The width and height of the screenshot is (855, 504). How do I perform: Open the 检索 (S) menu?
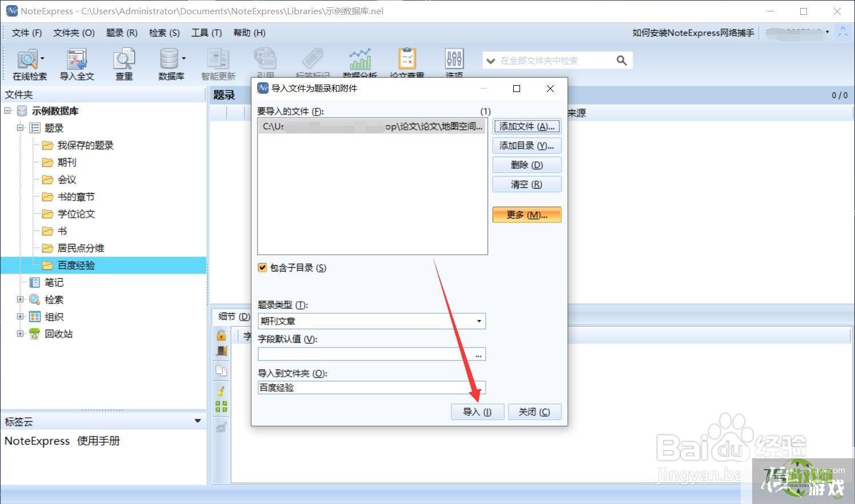[164, 33]
